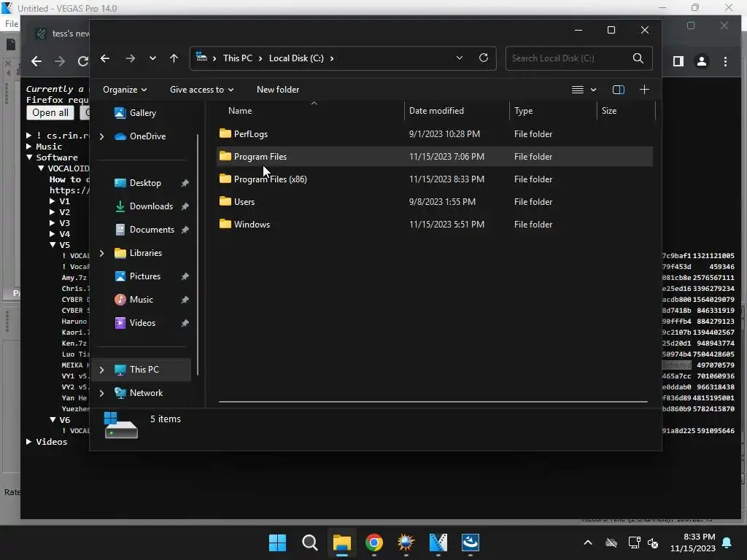The height and width of the screenshot is (560, 747).
Task: Select This PC breadcrumb in address bar
Action: tap(238, 58)
